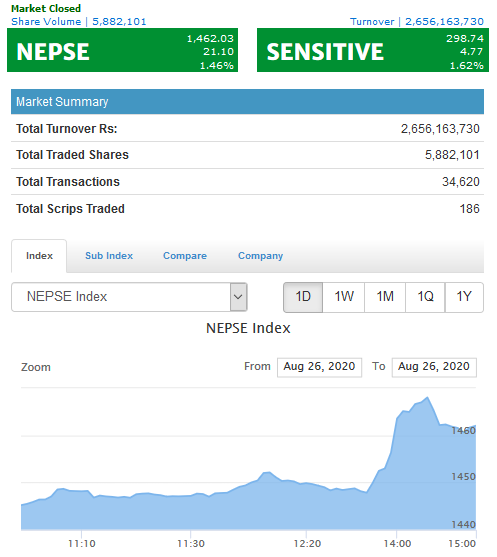The width and height of the screenshot is (497, 557).
Task: Click the NEPSE Index chart title
Action: [x=248, y=328]
